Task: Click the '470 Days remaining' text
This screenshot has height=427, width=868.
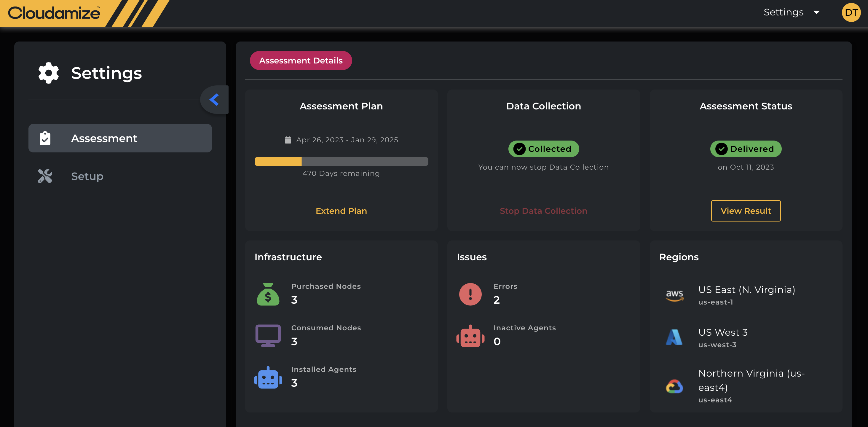Action: 341,173
